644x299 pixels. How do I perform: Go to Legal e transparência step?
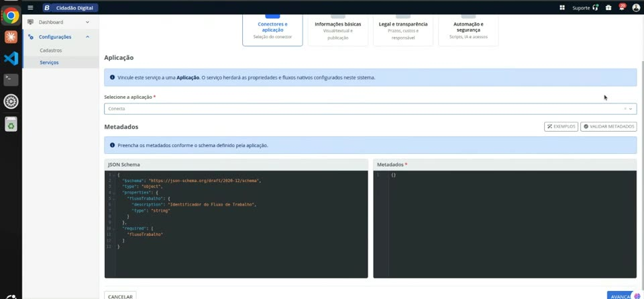point(403,30)
